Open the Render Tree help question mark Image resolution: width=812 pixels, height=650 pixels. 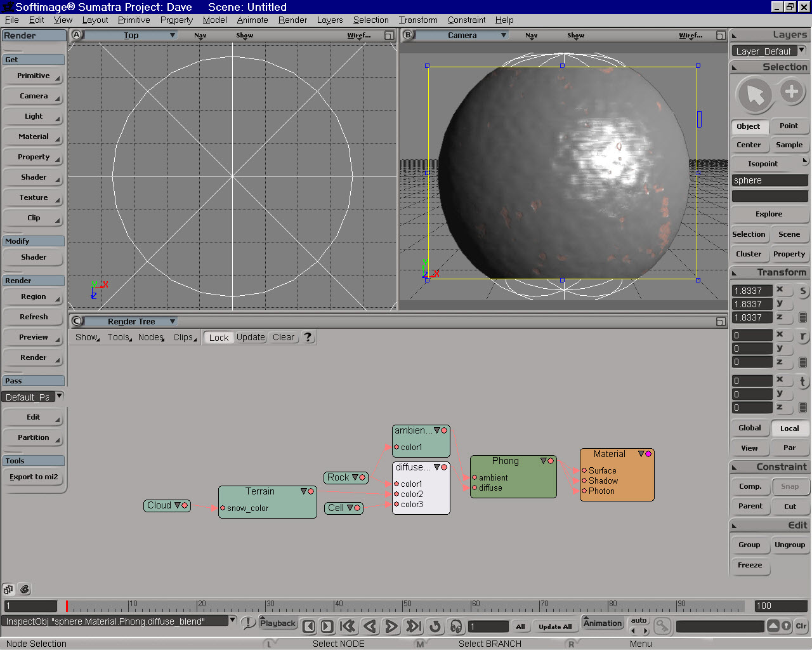(x=308, y=337)
